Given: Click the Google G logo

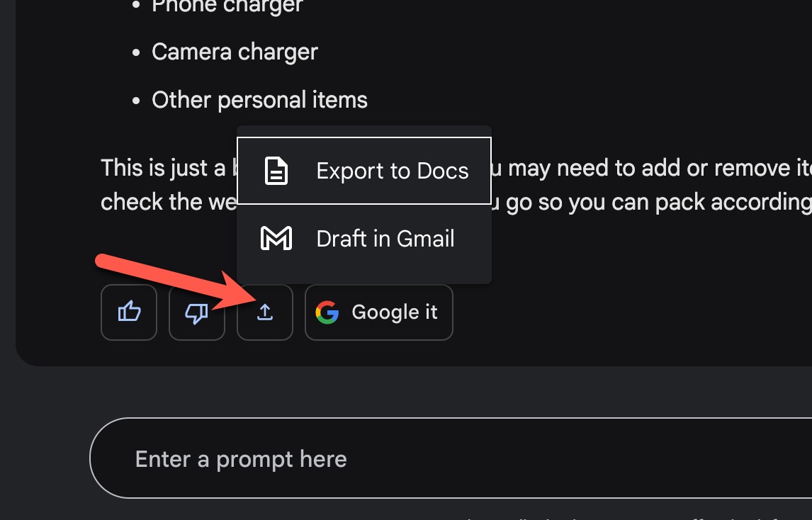Looking at the screenshot, I should pos(327,312).
